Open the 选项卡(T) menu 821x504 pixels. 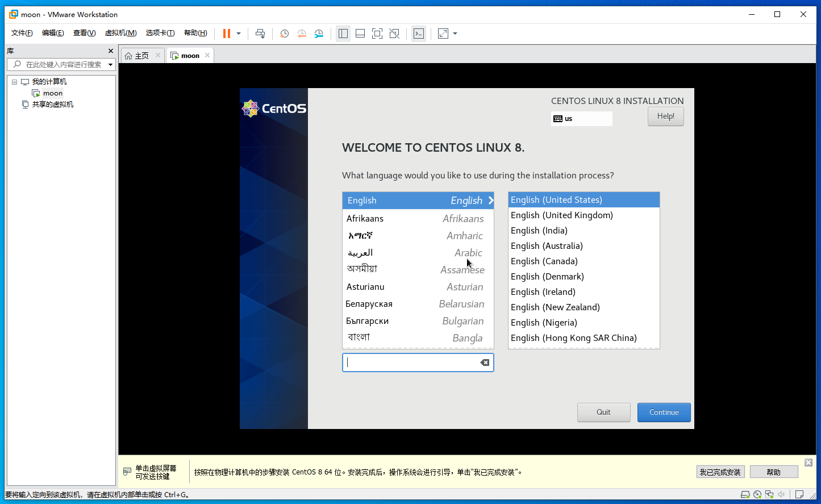coord(160,33)
